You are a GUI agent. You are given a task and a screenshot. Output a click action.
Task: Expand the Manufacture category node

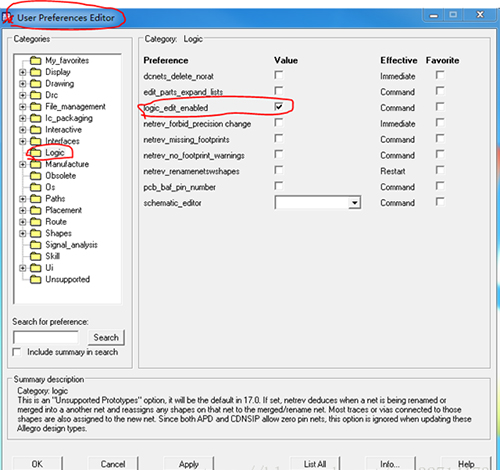[22, 164]
